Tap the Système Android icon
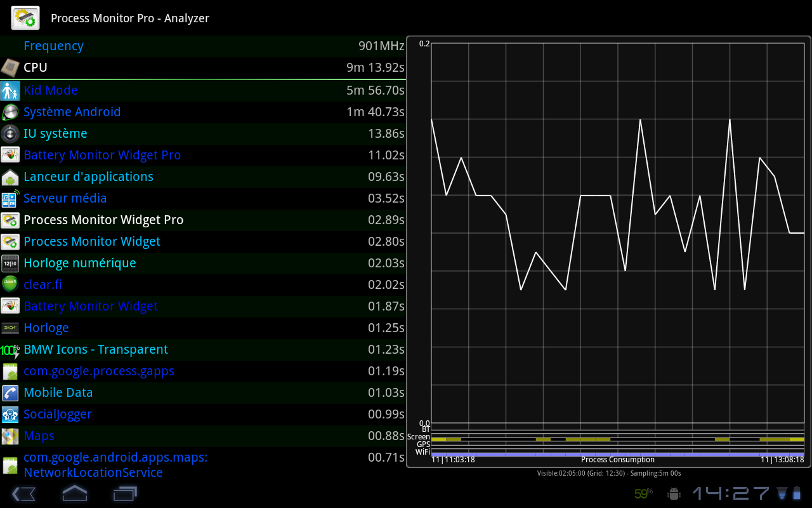The image size is (812, 508). pos(10,112)
